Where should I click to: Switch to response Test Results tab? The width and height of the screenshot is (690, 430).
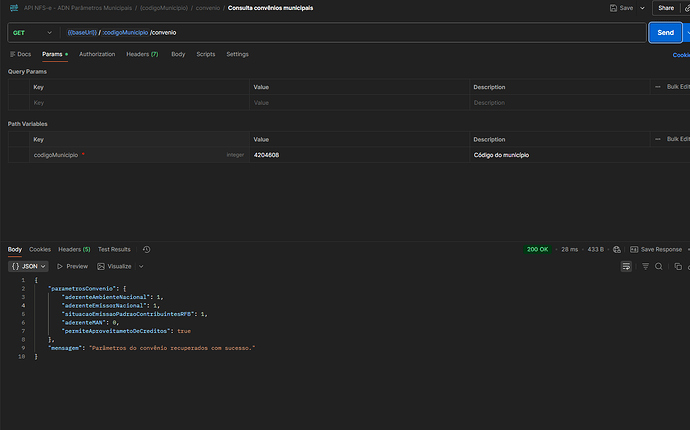coord(113,249)
